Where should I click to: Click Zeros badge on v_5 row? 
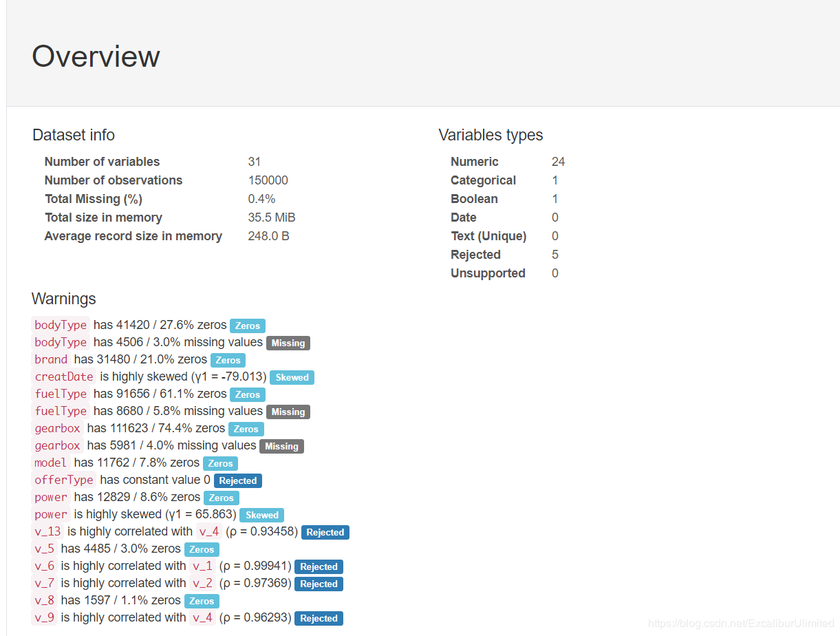tap(202, 549)
